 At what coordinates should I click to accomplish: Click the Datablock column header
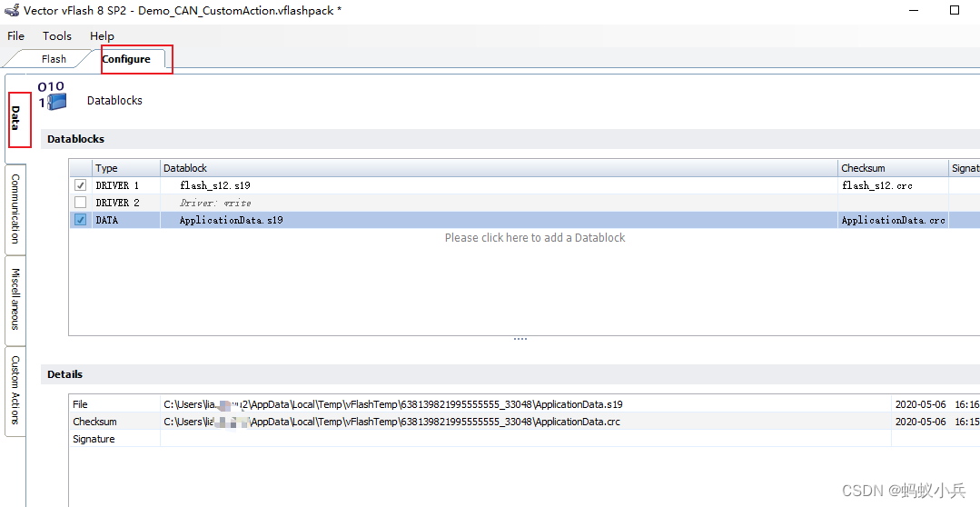click(x=499, y=168)
